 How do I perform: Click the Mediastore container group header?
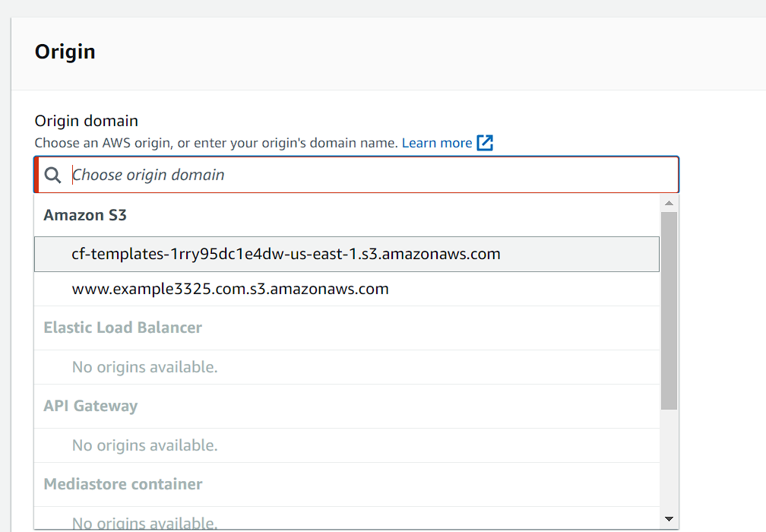(122, 484)
